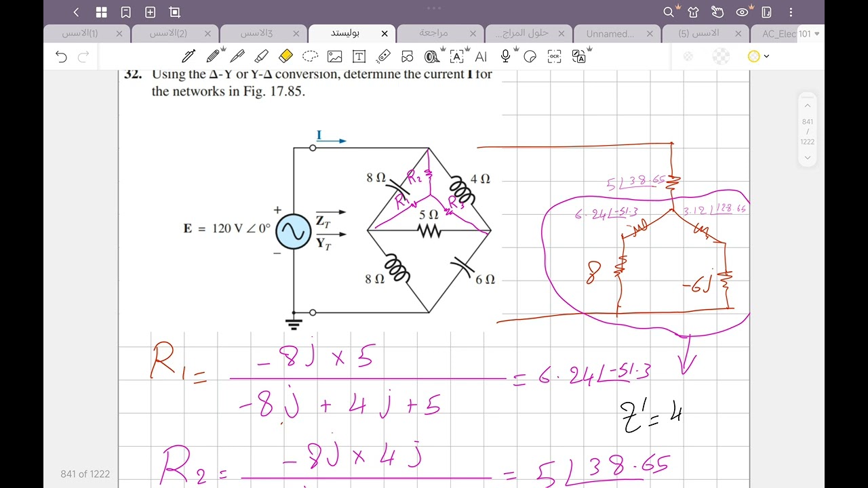Bookmark the current page
This screenshot has width=868, height=488.
(x=125, y=12)
